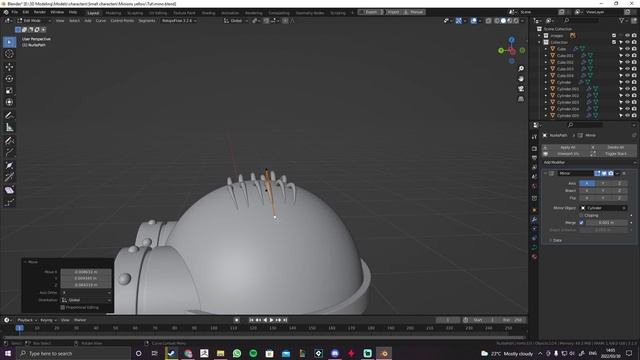Activate the Extrude tool

pyautogui.click(x=9, y=153)
